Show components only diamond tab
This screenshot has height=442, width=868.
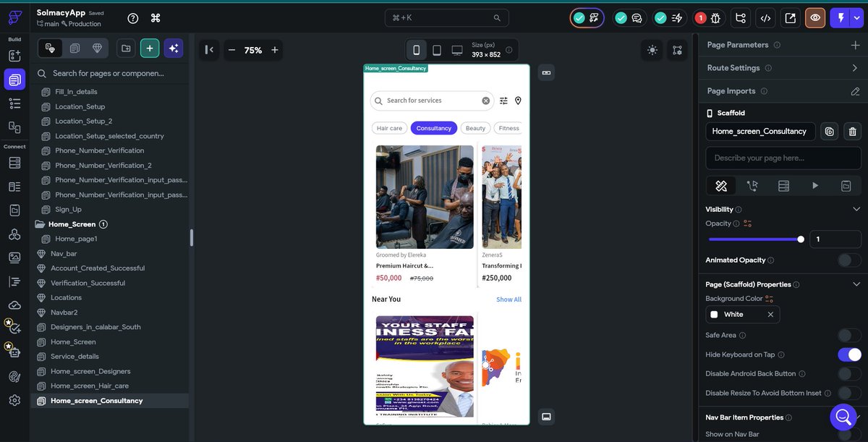click(x=97, y=48)
